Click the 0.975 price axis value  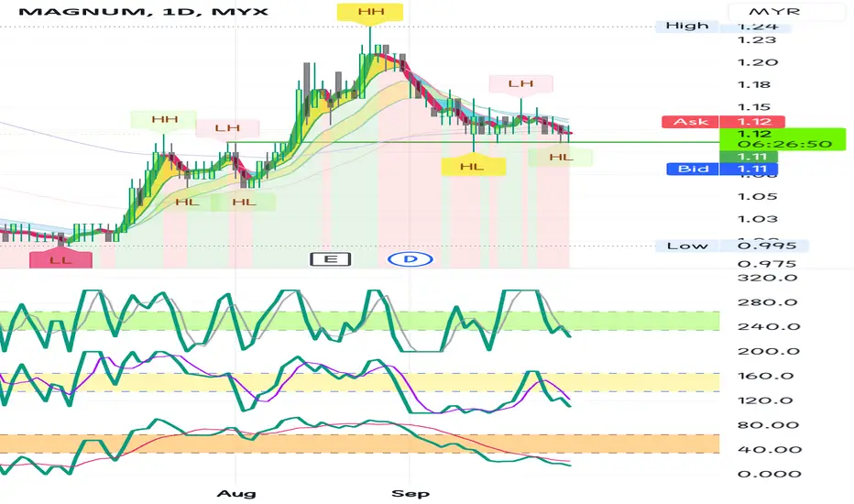[x=766, y=264]
